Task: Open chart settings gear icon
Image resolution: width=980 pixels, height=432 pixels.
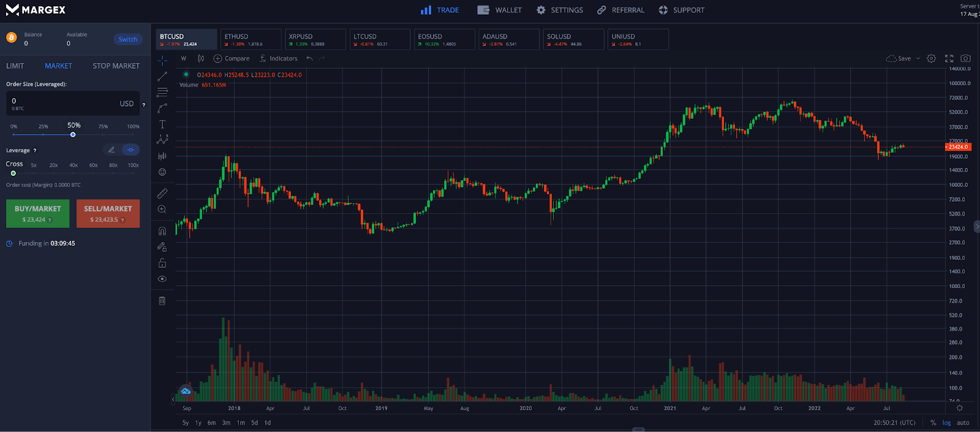Action: point(931,58)
